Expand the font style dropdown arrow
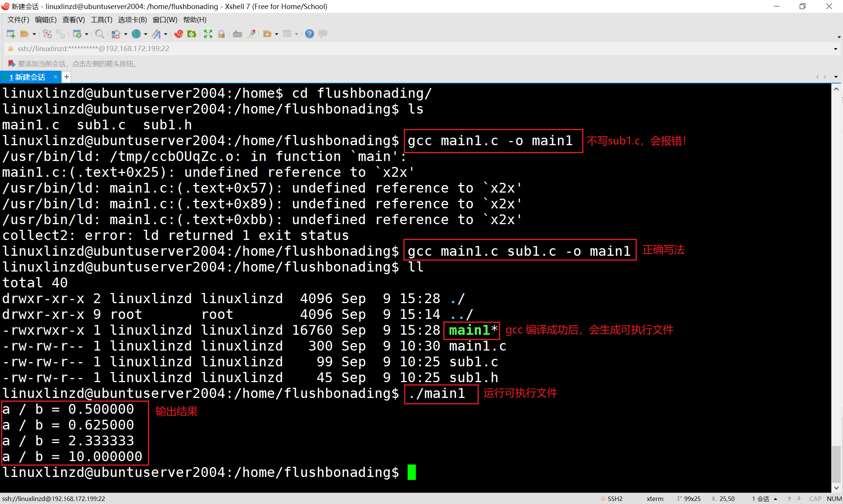Image resolution: width=843 pixels, height=504 pixels. (166, 34)
